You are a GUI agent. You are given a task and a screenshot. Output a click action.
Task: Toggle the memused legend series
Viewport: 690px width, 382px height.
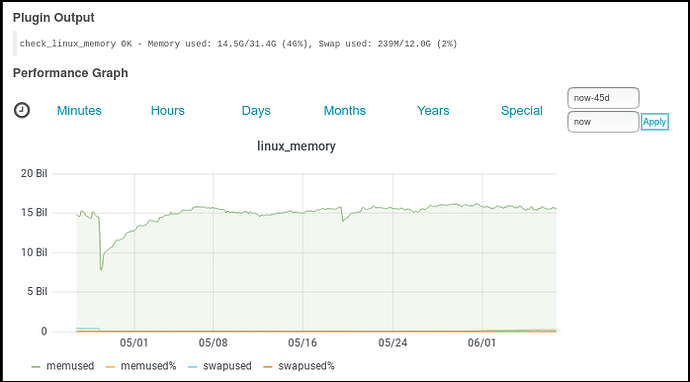click(x=70, y=366)
